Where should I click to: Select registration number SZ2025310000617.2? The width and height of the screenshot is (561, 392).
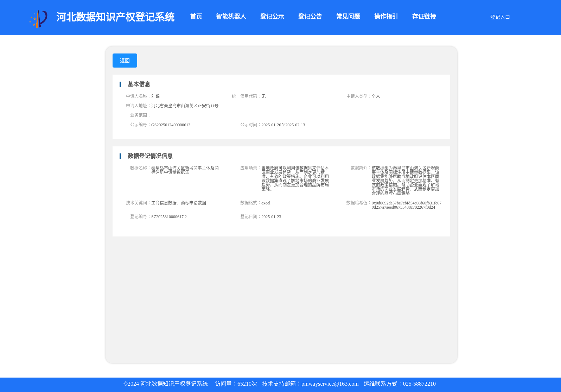169,217
